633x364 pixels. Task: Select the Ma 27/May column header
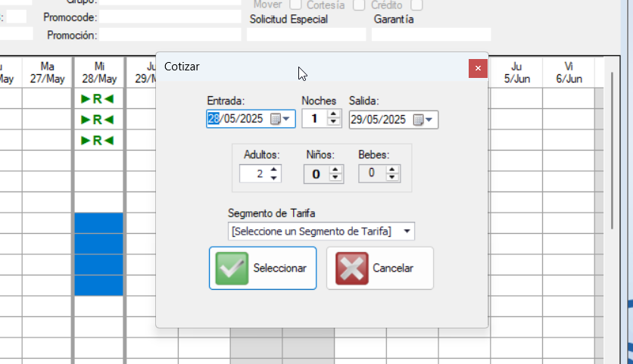point(47,73)
